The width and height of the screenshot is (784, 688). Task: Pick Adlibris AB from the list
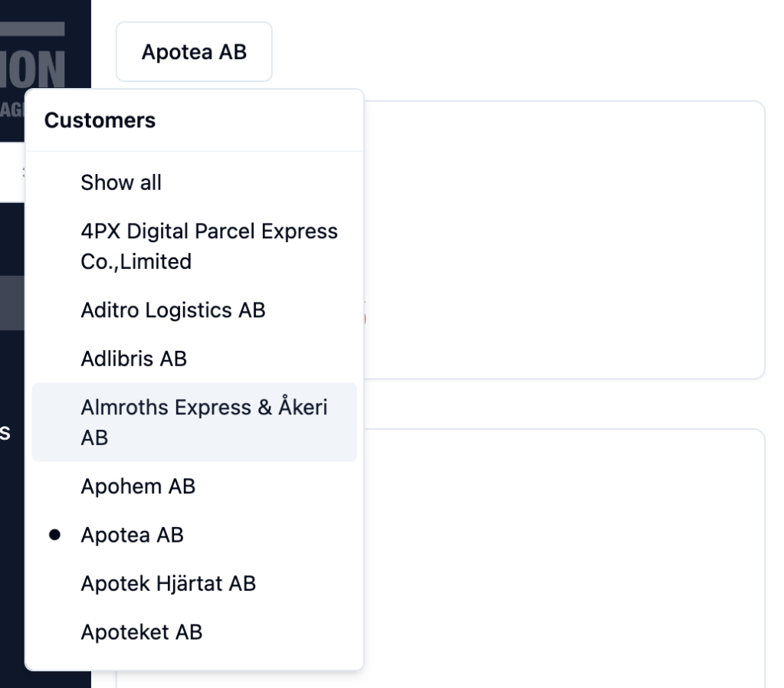coord(133,359)
